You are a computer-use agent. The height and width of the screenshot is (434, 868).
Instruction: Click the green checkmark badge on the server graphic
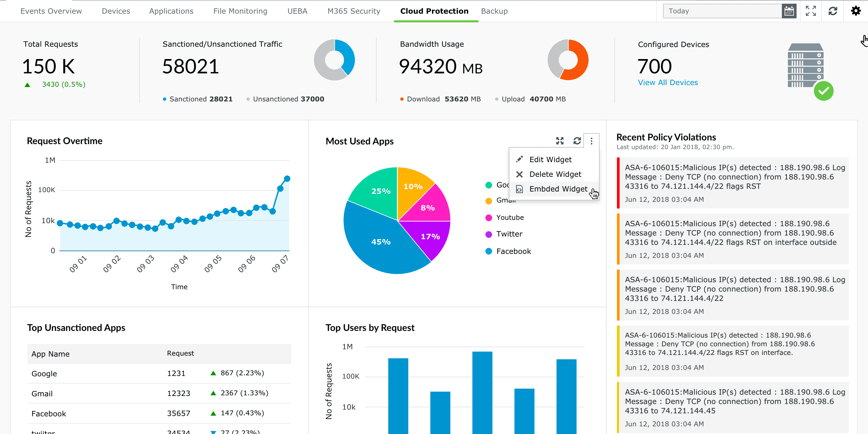pos(824,90)
